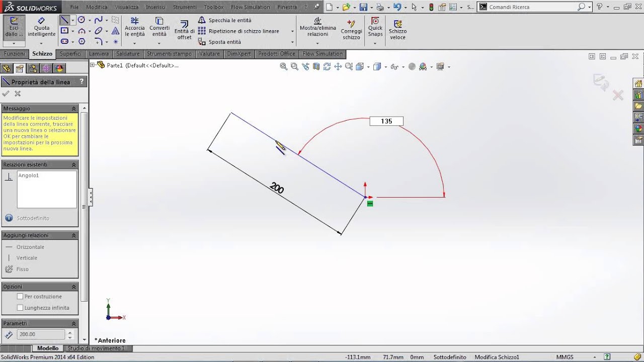This screenshot has width=644, height=362.
Task: Click Sposta entità tool
Action: (x=219, y=42)
